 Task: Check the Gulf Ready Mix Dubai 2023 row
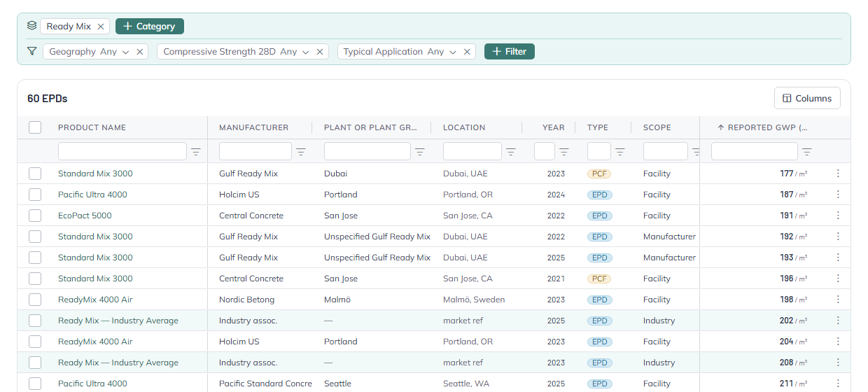[35, 174]
